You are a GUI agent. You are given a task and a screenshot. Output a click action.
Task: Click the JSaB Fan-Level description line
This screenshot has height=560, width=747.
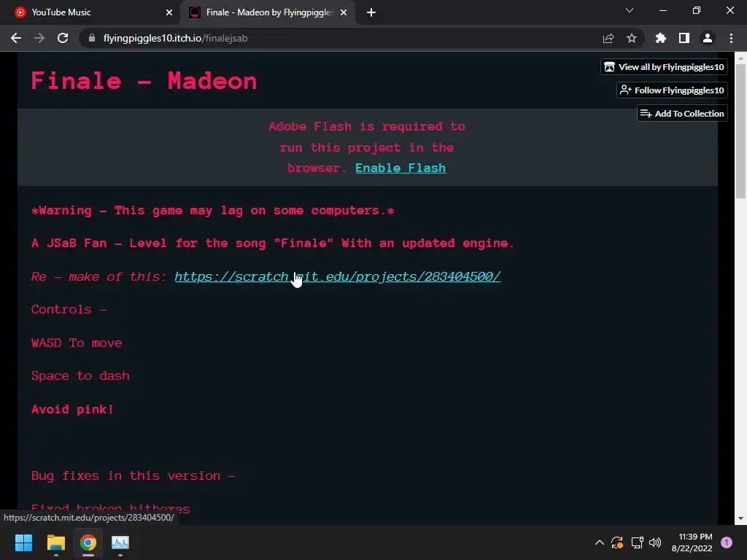273,244
